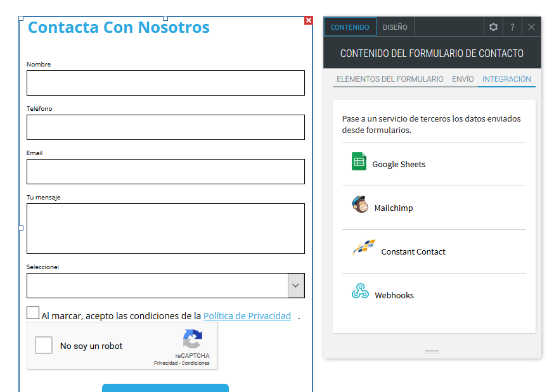Delete form using red X icon

click(x=309, y=20)
